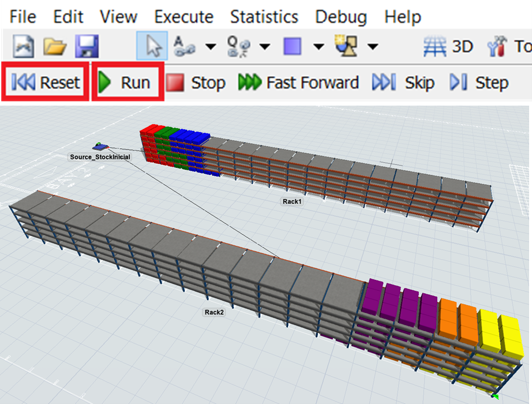
Task: Click Fast Forward to speed up the simulation
Action: coord(298,83)
